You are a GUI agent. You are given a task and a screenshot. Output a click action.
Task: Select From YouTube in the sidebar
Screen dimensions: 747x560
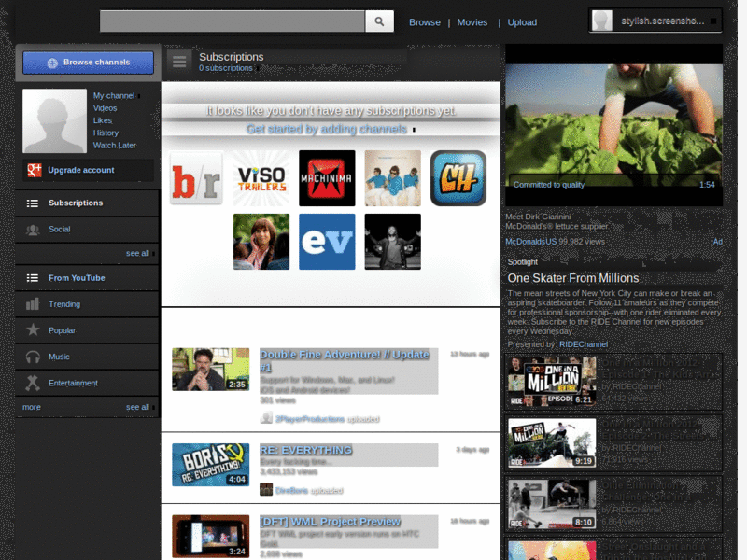click(x=87, y=278)
